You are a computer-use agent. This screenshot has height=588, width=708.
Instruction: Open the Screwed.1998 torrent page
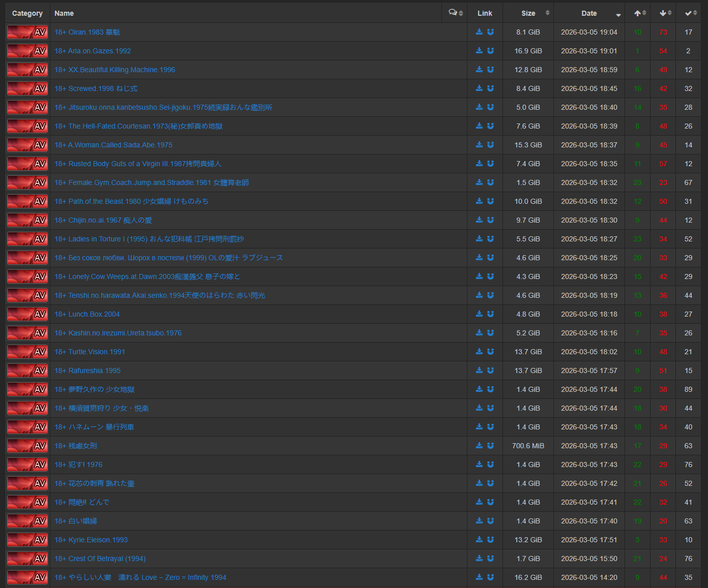96,88
